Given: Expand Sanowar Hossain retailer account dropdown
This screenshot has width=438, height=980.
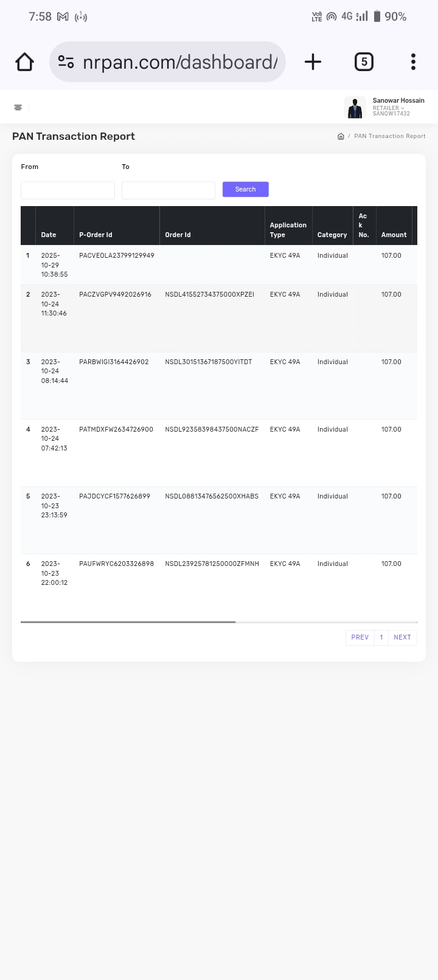Looking at the screenshot, I should click(x=398, y=107).
